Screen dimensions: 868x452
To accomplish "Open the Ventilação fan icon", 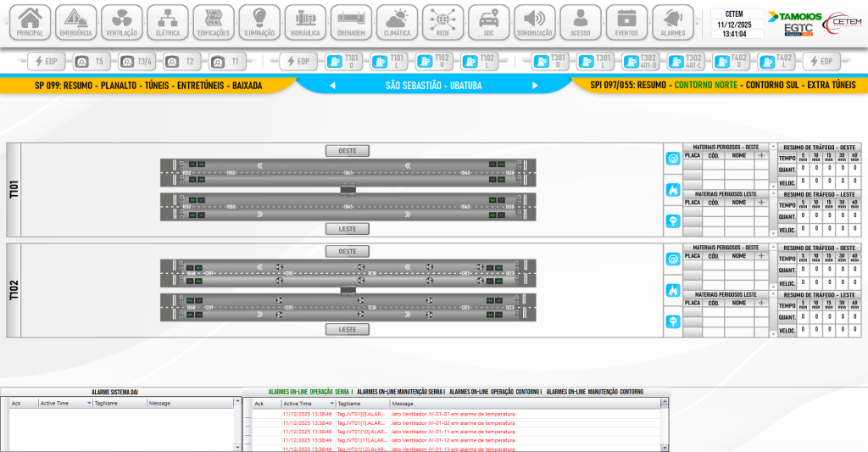I will point(121,21).
